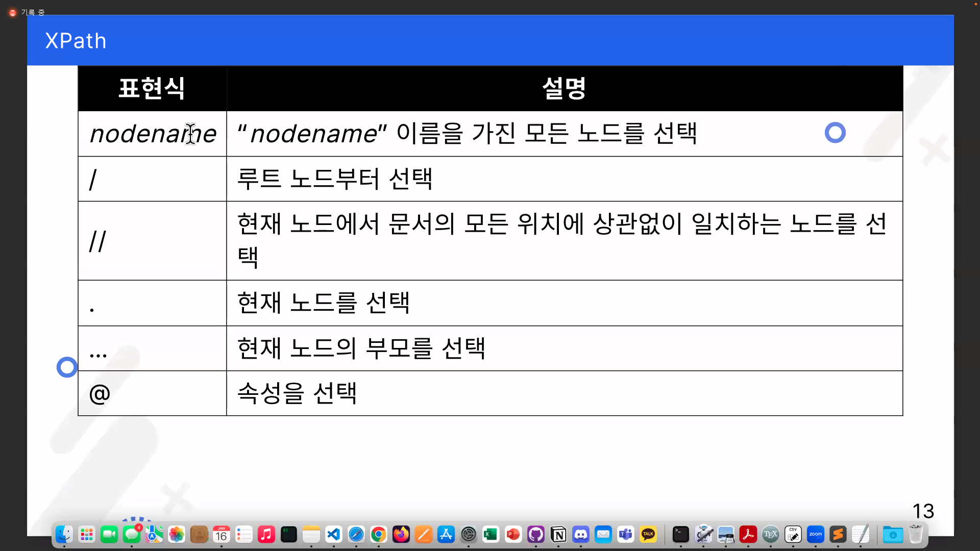980x551 pixels.
Task: Open KakaoTalk from the dock
Action: (648, 534)
